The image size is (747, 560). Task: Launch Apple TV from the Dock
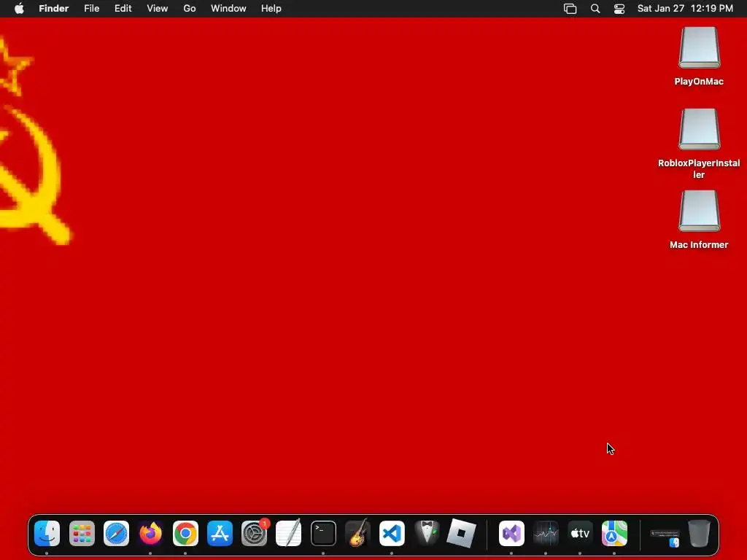pyautogui.click(x=580, y=533)
